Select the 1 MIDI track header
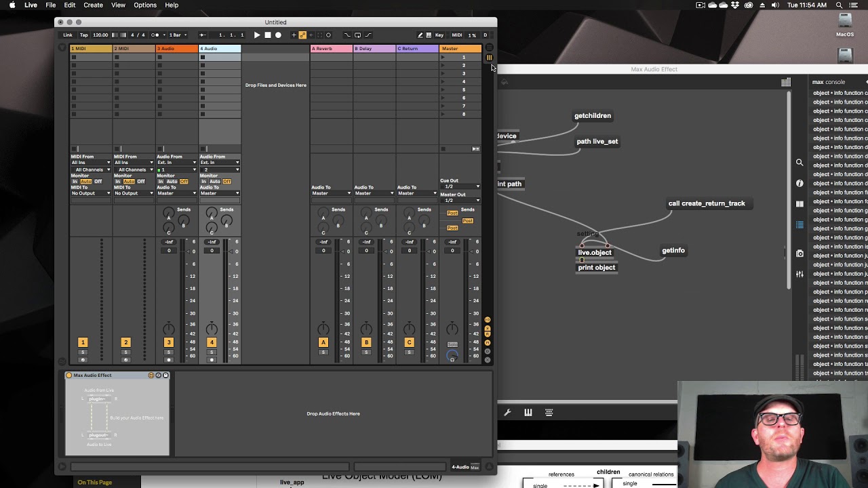The width and height of the screenshot is (868, 488). pyautogui.click(x=91, y=49)
